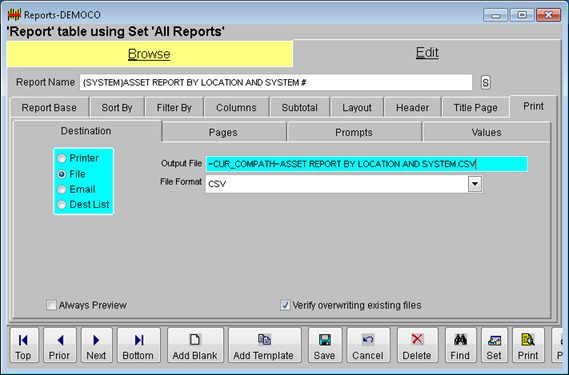Go to Prior record

click(60, 345)
